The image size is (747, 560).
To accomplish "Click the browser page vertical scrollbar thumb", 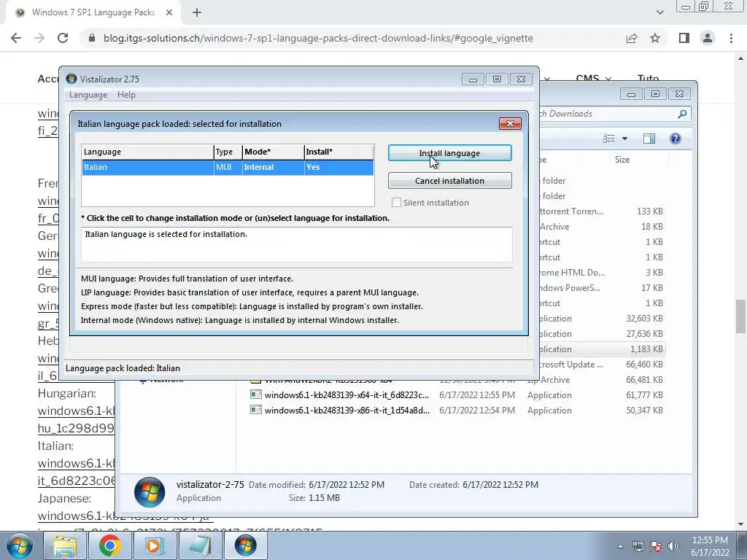I will pos(740,316).
